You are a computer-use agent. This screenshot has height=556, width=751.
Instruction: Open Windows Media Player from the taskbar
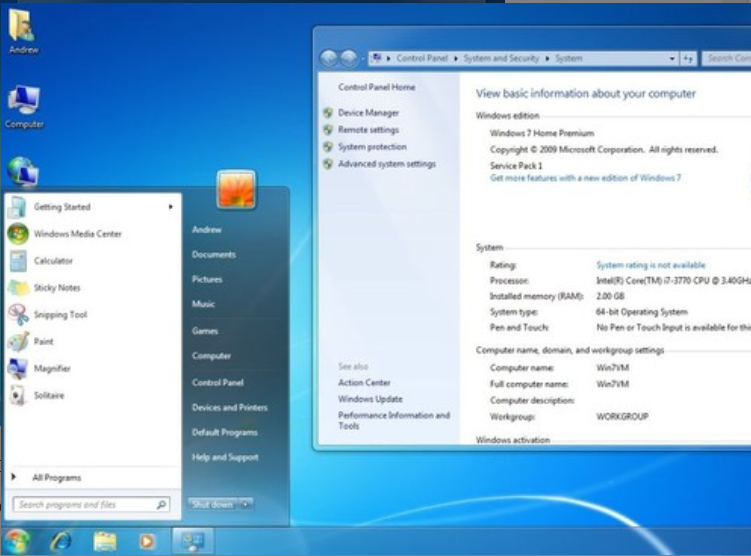point(147,541)
